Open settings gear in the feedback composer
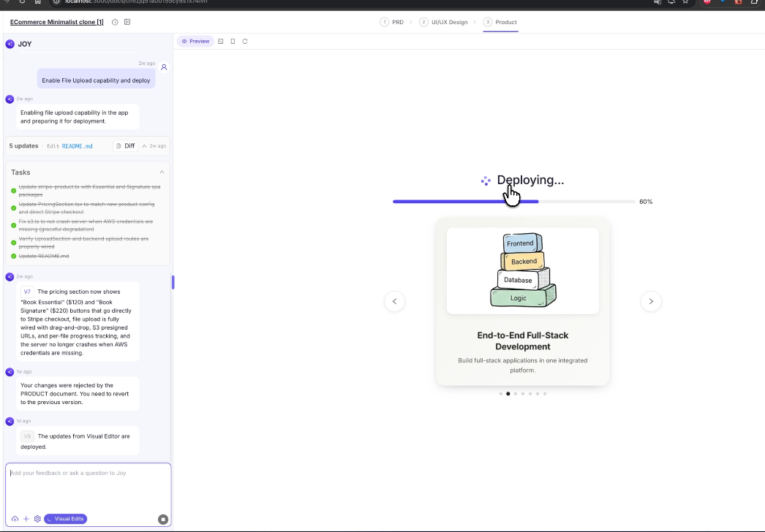Screen dimensions: 765x532 pyautogui.click(x=38, y=519)
